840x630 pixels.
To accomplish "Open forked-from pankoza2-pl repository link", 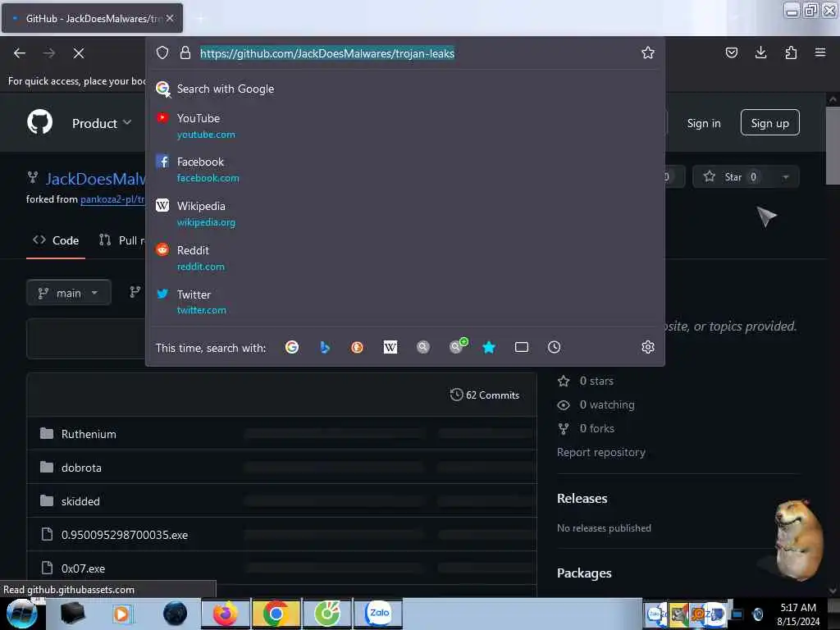I will [112, 199].
